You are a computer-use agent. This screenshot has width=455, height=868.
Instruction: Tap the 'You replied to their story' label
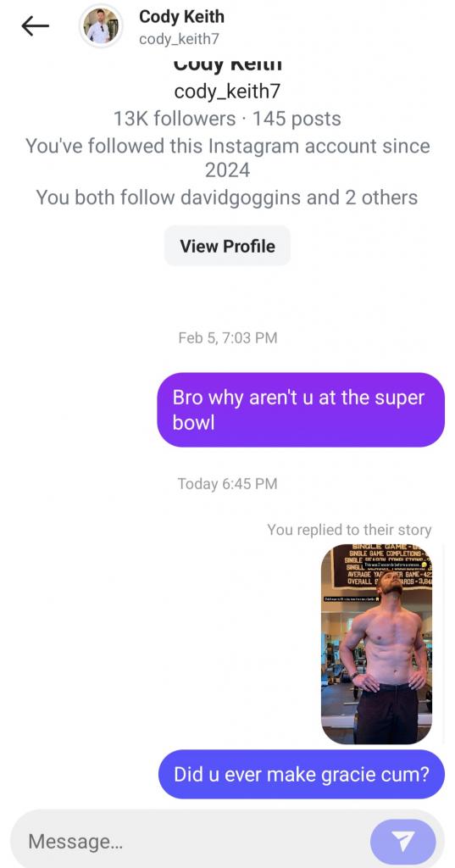pos(349,530)
